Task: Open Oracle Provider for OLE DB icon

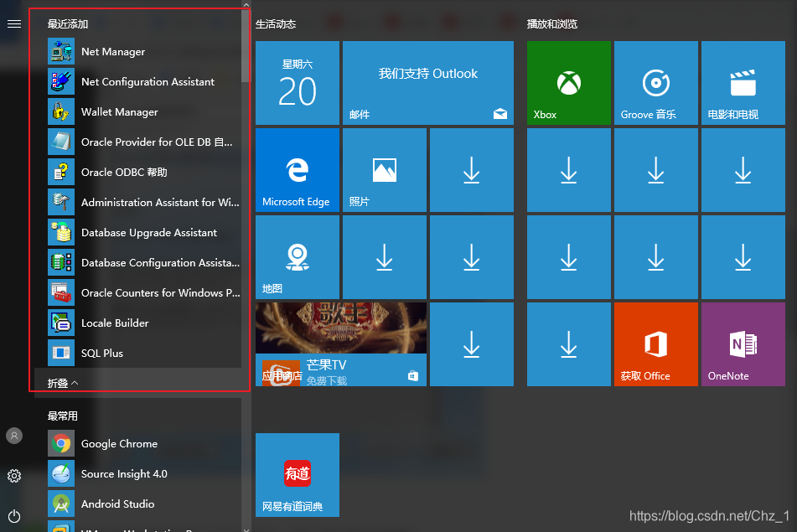Action: click(x=61, y=142)
